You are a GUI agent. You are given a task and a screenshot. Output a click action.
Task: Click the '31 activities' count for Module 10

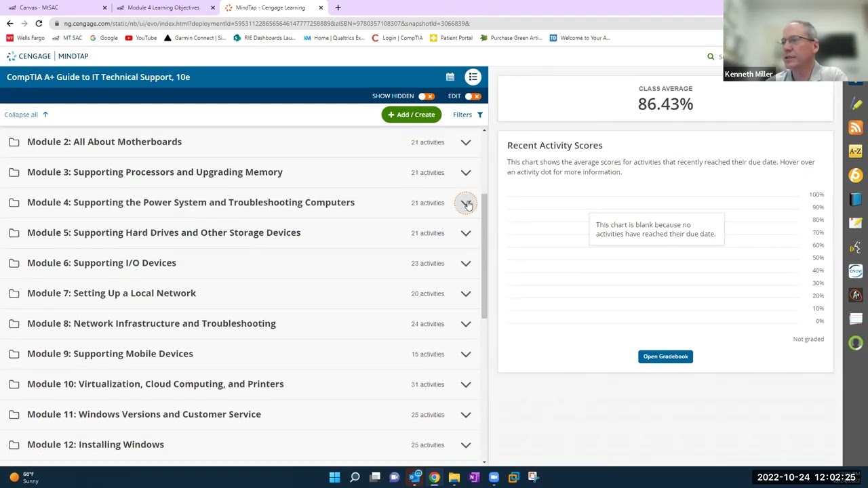coord(427,384)
